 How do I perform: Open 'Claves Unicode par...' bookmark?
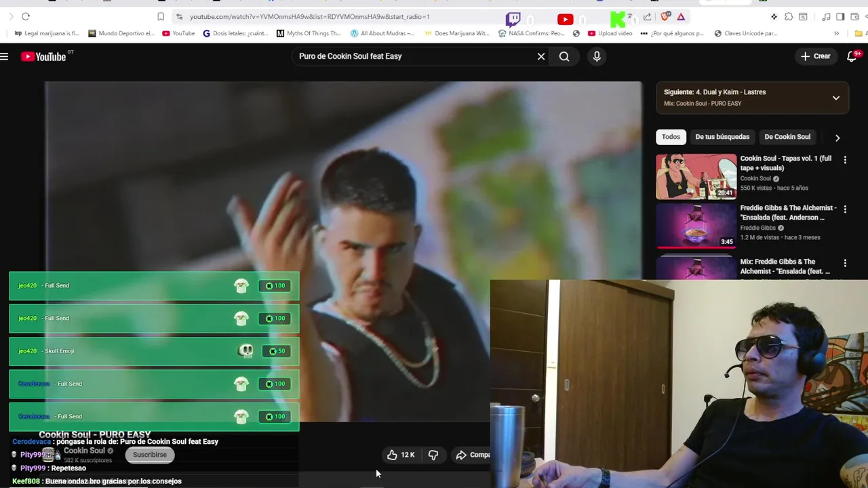[x=745, y=33]
